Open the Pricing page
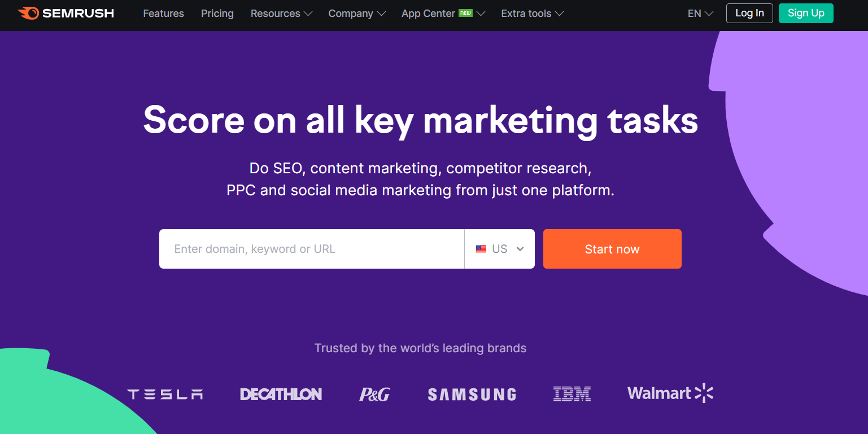Image resolution: width=868 pixels, height=434 pixels. coord(217,14)
